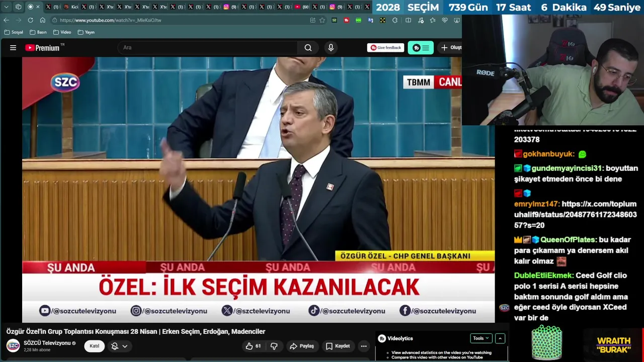Open emrylmz147's x.com link in chat
This screenshot has height=362, width=644.
point(575,215)
